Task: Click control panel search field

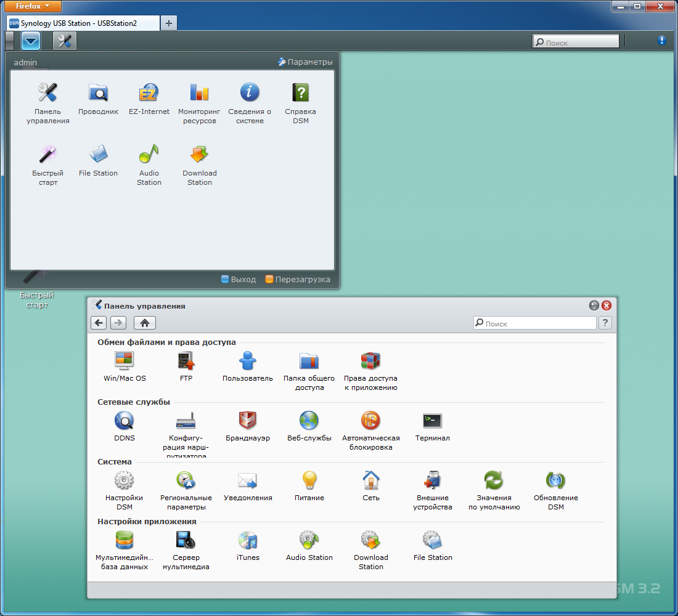Action: (535, 323)
